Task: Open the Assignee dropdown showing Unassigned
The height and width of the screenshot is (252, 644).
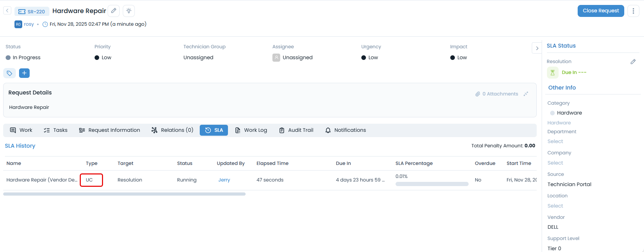Action: [x=297, y=57]
